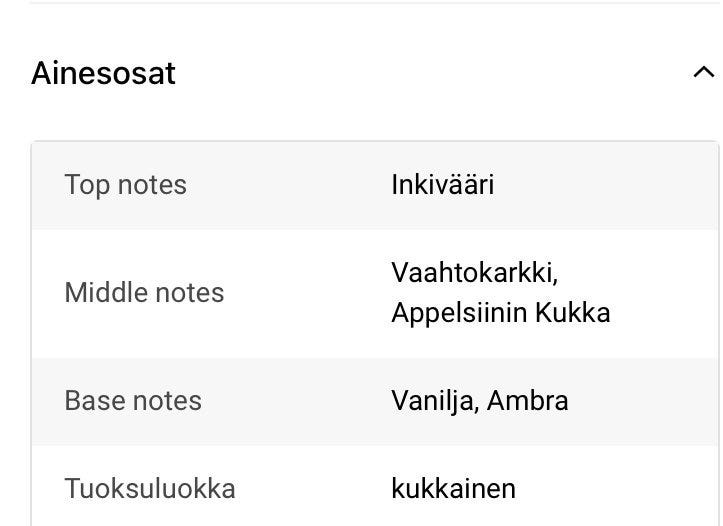Click empty space right of Inkivääri
Viewport: 723px width, 526px height.
[600, 185]
